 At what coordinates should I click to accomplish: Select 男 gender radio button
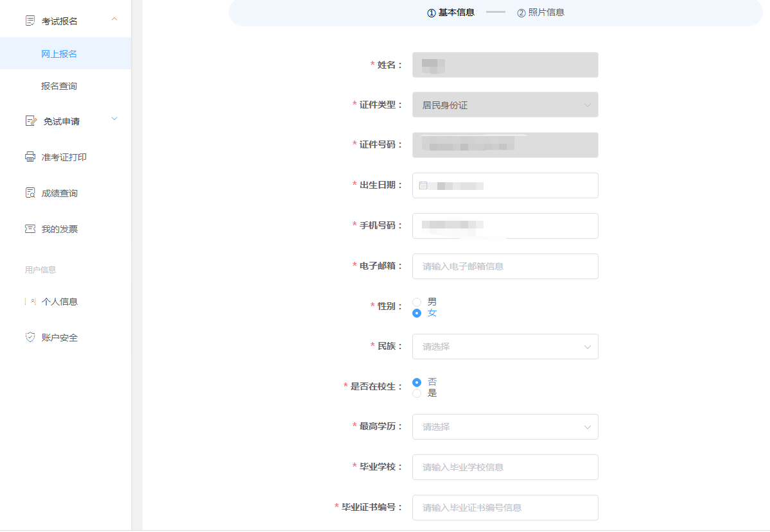[x=417, y=302]
